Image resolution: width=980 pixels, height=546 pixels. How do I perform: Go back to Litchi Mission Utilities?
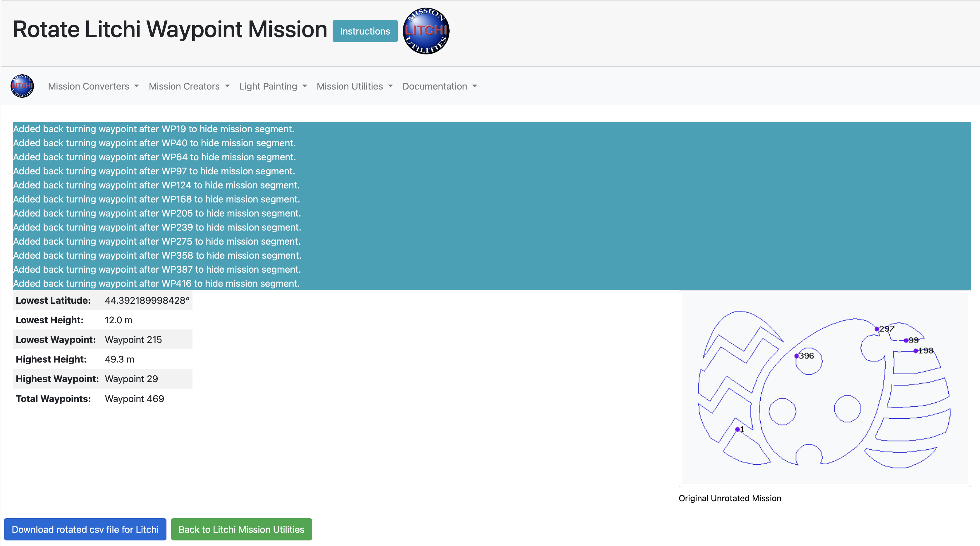[x=242, y=529]
